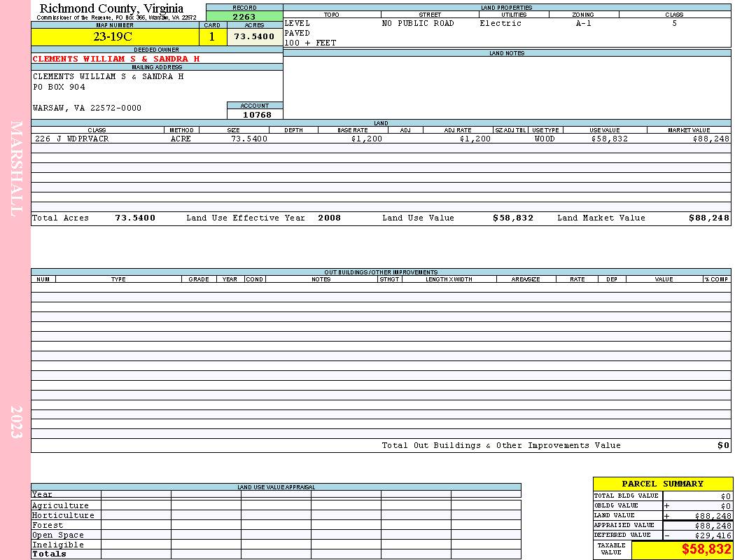Click zoning value A-1
Viewport: 735px width, 560px height.
[x=584, y=23]
